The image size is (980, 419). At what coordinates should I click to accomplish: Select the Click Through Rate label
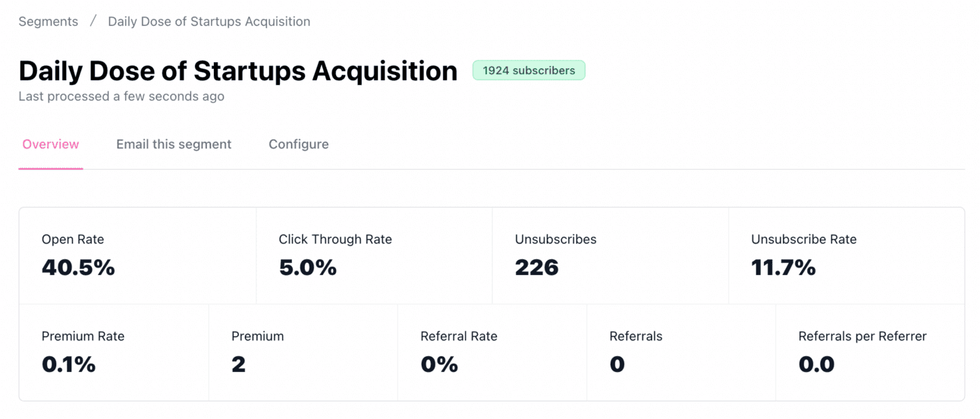tap(335, 239)
